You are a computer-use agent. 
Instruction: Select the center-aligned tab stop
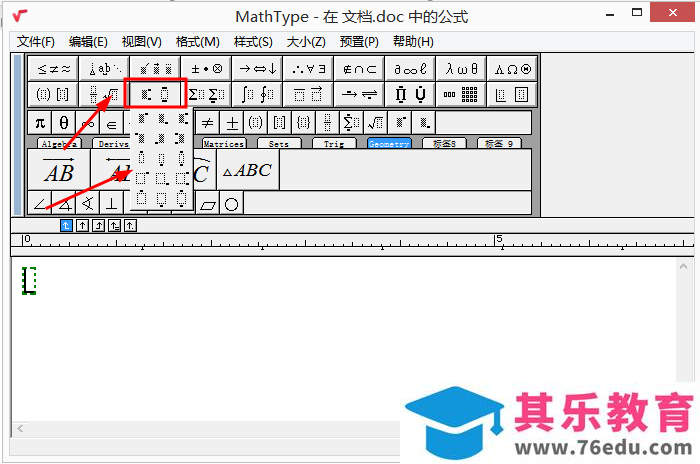tap(82, 226)
